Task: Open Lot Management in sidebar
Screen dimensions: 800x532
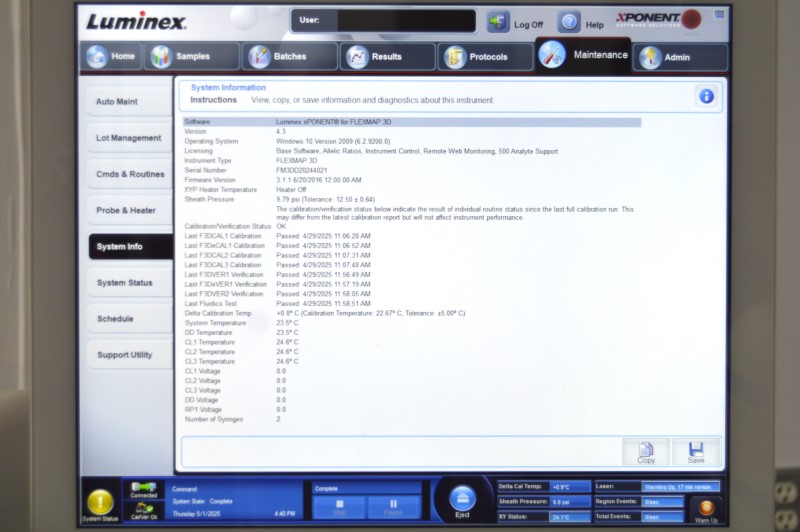Action: [130, 138]
